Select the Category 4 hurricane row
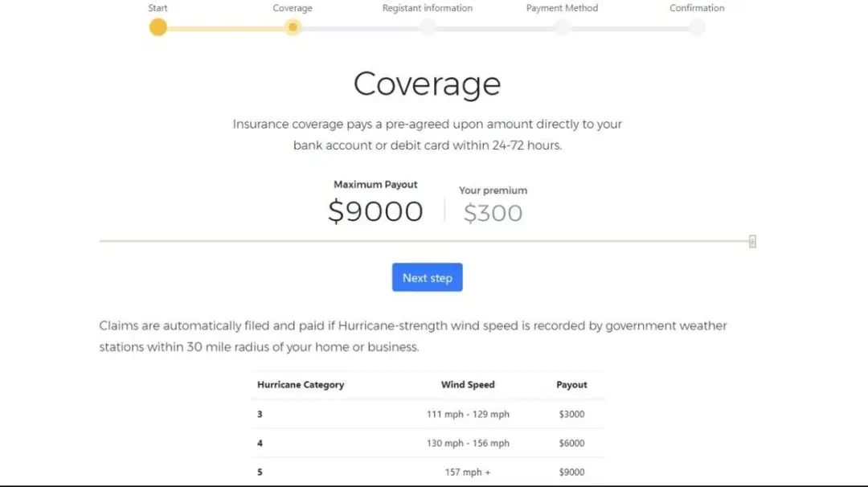Screen dimensions: 868x487 428,443
